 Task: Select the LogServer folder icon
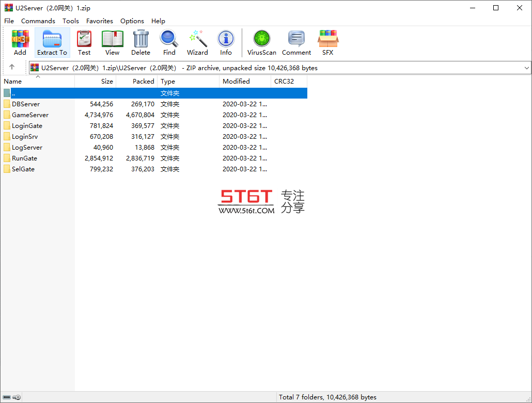click(x=7, y=148)
